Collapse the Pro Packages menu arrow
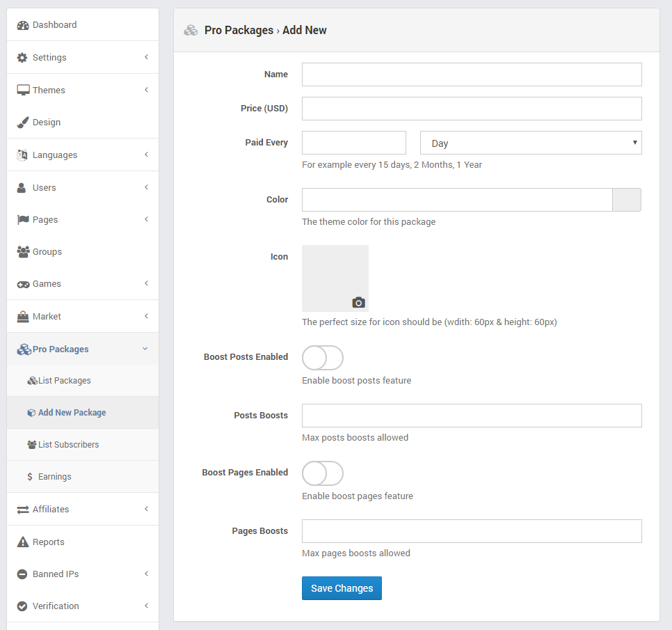 click(x=145, y=349)
